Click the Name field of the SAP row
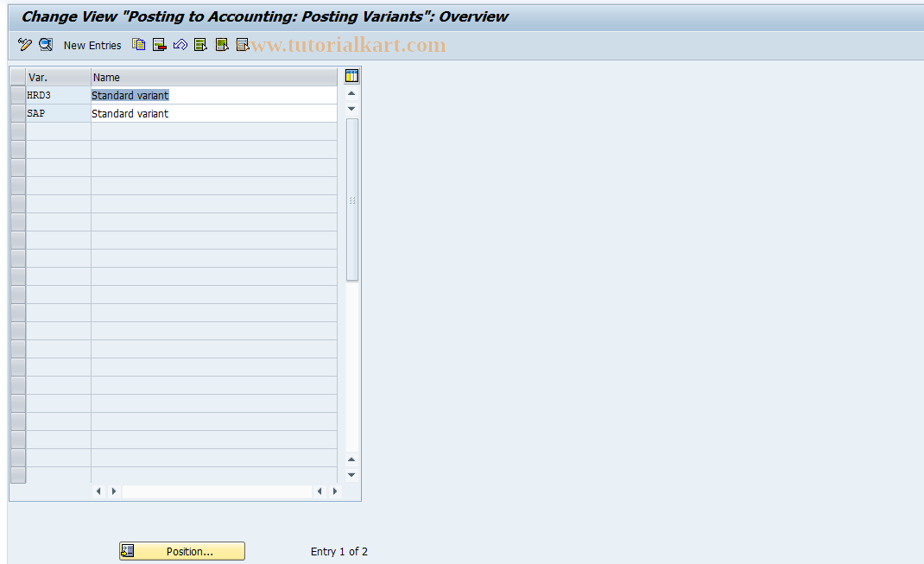Viewport: 924px width, 564px height. click(x=214, y=114)
